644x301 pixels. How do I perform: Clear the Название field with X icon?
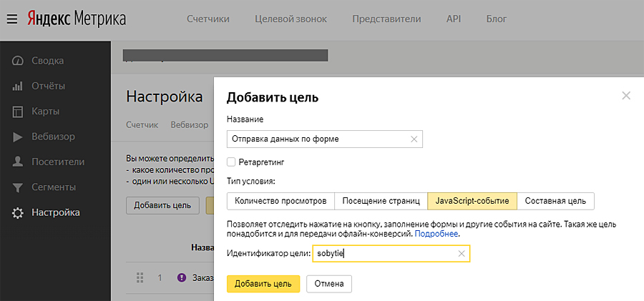[x=414, y=139]
